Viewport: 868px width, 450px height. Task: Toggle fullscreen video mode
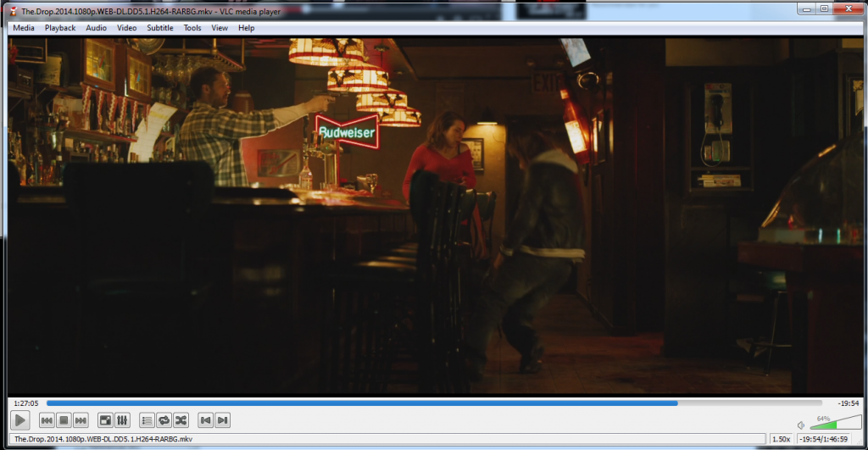(x=106, y=419)
